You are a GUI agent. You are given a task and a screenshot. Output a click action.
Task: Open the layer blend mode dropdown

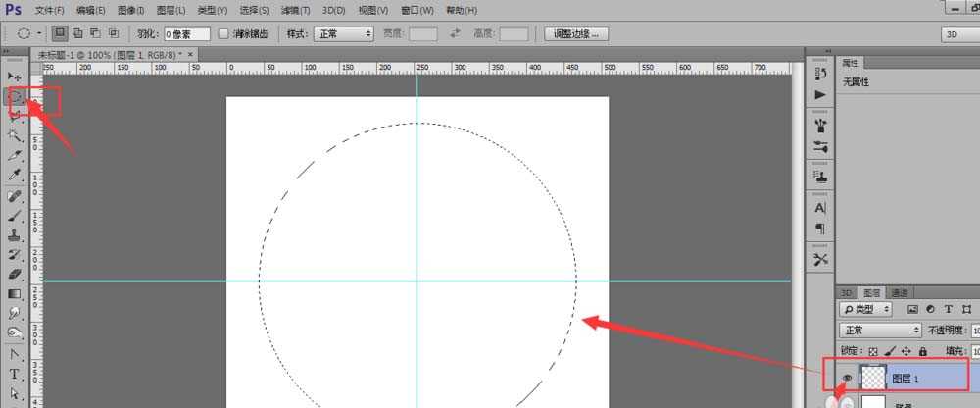tap(881, 331)
